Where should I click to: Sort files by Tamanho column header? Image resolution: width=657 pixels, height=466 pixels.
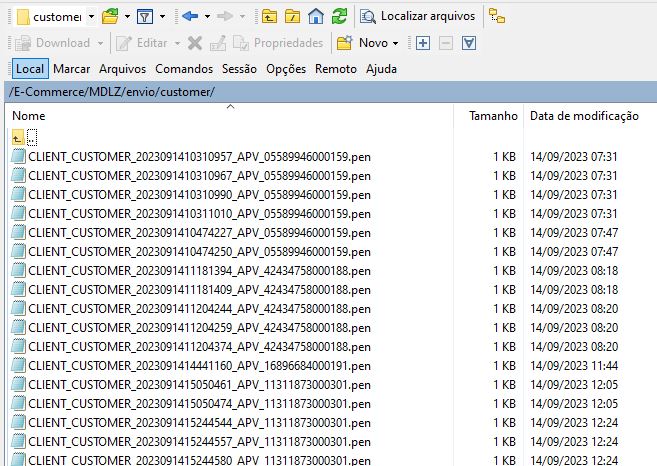click(493, 116)
